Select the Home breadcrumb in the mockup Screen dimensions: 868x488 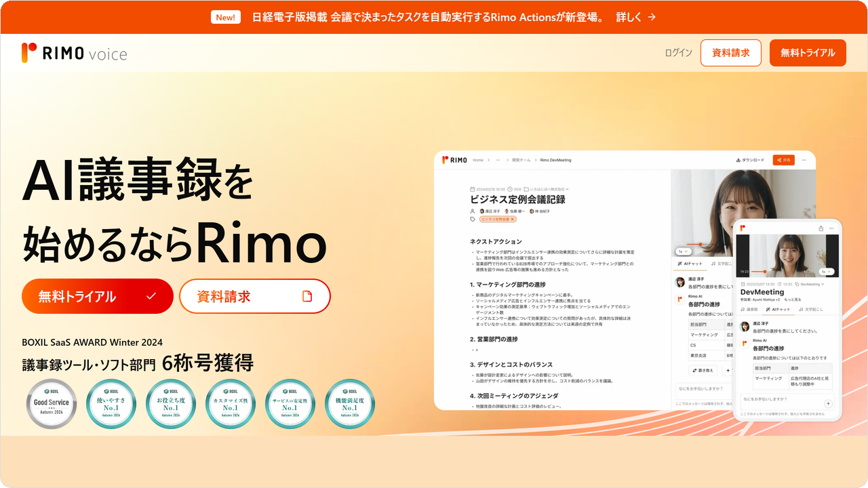click(x=478, y=160)
